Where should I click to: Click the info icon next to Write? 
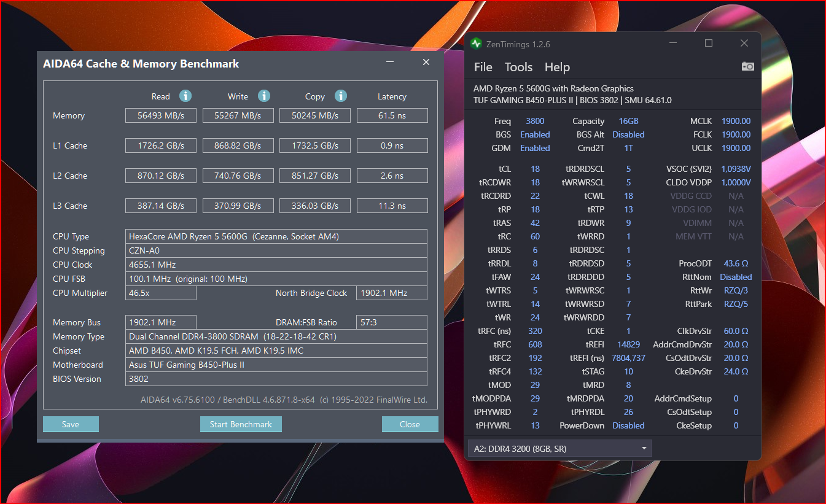264,96
